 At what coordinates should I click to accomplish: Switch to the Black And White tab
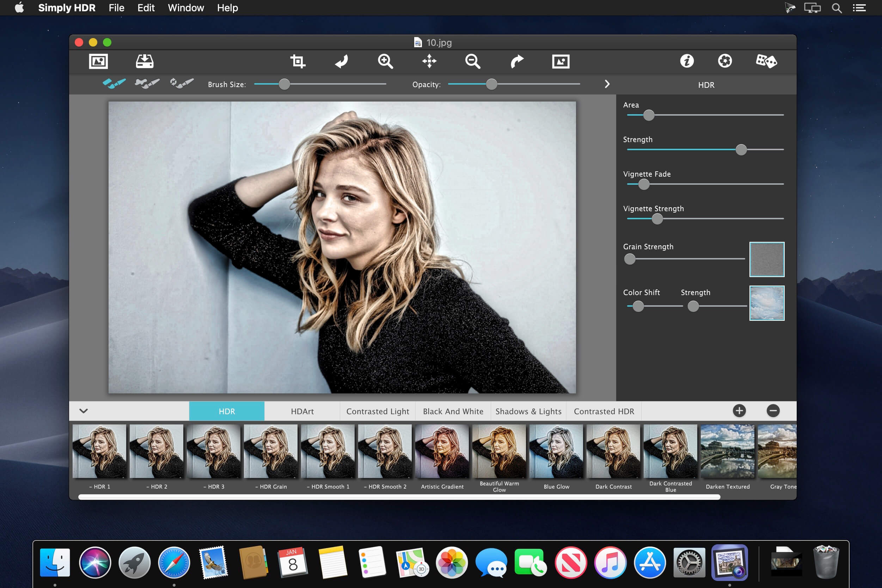tap(453, 411)
